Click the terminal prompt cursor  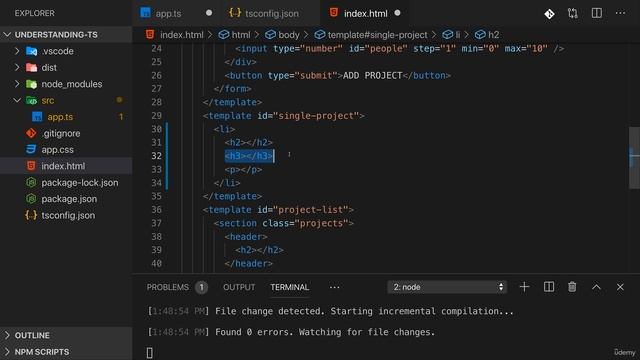[x=149, y=353]
